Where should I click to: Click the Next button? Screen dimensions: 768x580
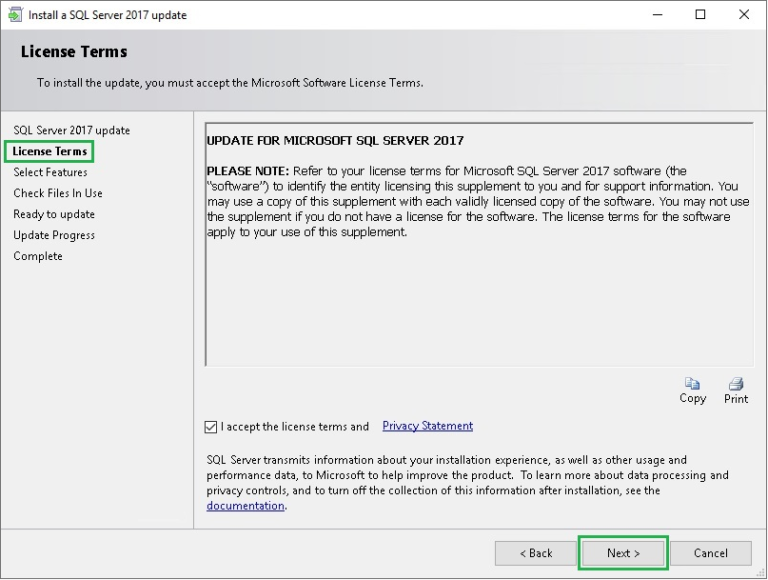click(x=623, y=553)
